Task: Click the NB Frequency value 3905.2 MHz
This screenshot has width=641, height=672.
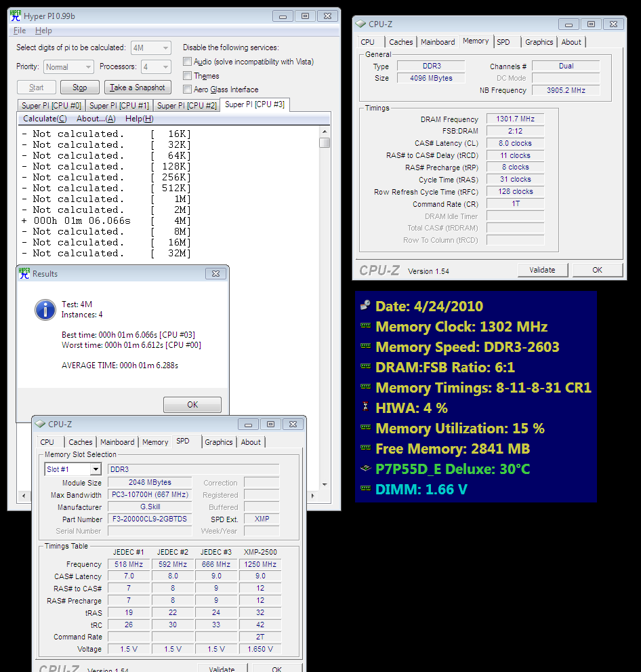Action: [566, 90]
